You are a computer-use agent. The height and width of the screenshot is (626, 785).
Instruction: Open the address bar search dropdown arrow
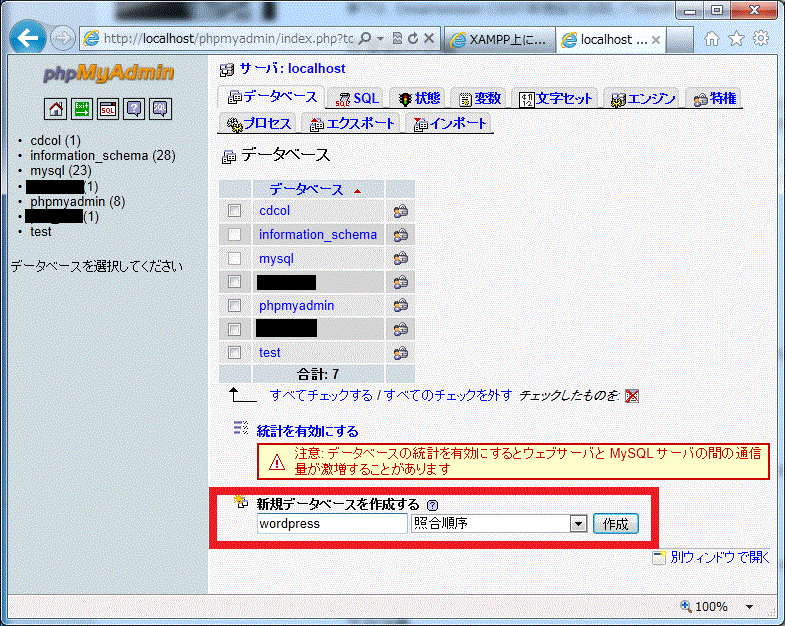tap(380, 39)
